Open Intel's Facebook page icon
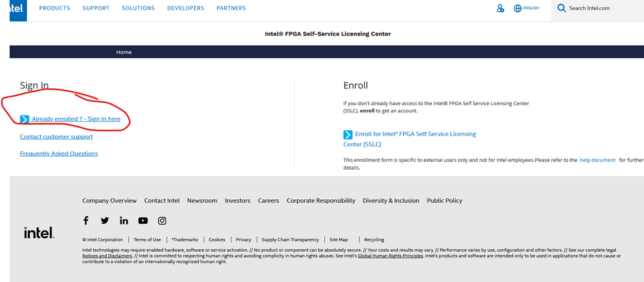The width and height of the screenshot is (644, 282). pos(86,221)
